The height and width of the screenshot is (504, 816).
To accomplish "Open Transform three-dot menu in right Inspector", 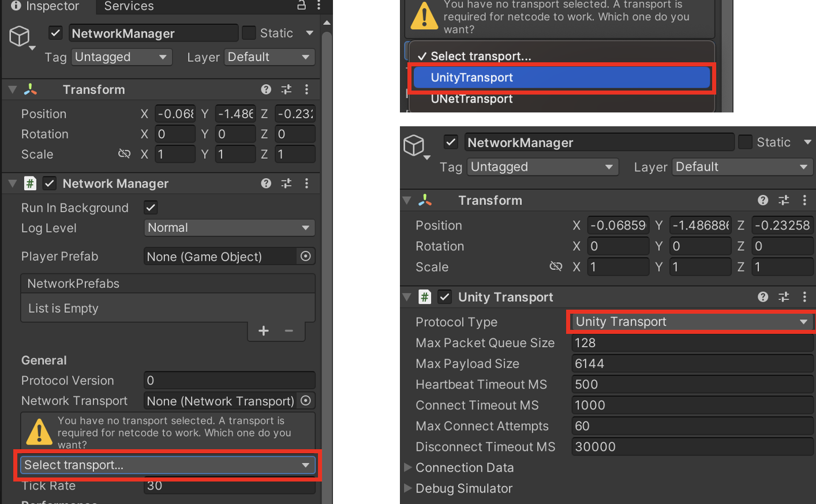I will 804,200.
